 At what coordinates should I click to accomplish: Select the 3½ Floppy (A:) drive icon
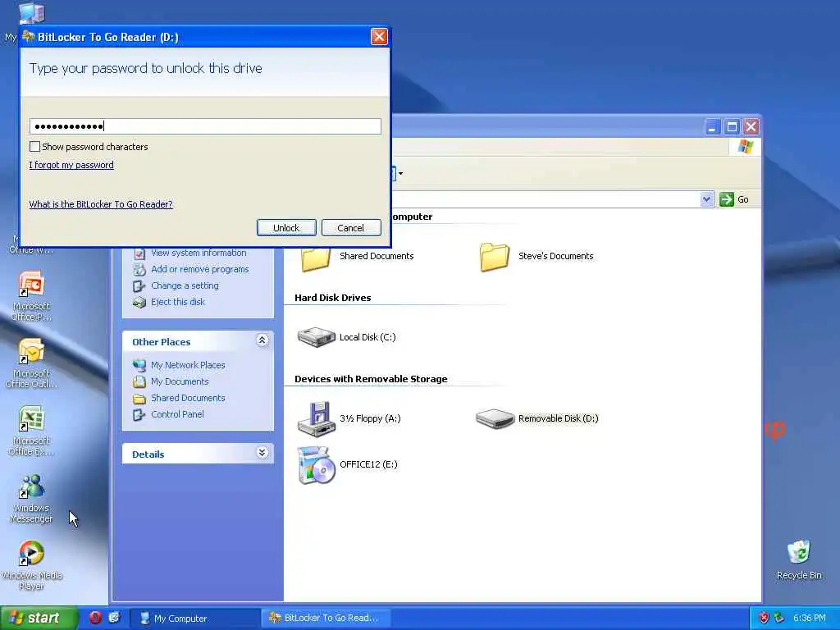pos(316,418)
